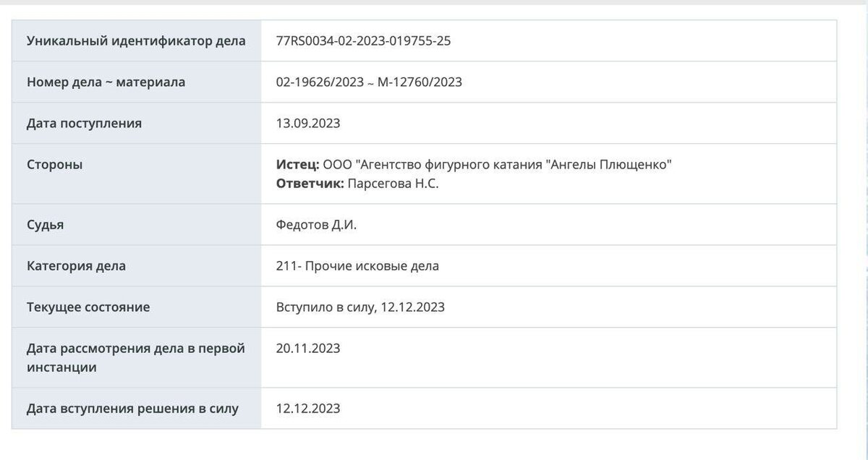Viewport: 868px width, 460px height.
Task: Click the Уникальный идентификатор дела label
Action: coord(136,41)
